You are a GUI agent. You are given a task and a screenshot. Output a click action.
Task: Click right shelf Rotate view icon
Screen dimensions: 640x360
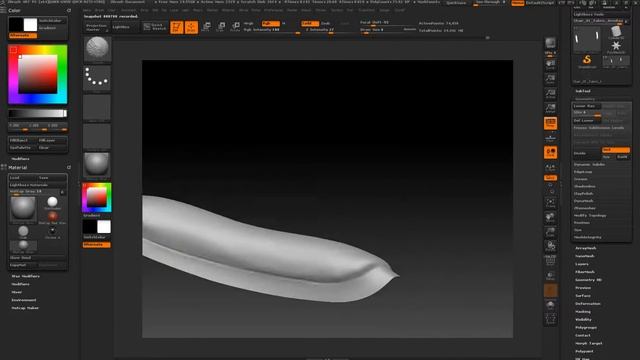pos(550,246)
